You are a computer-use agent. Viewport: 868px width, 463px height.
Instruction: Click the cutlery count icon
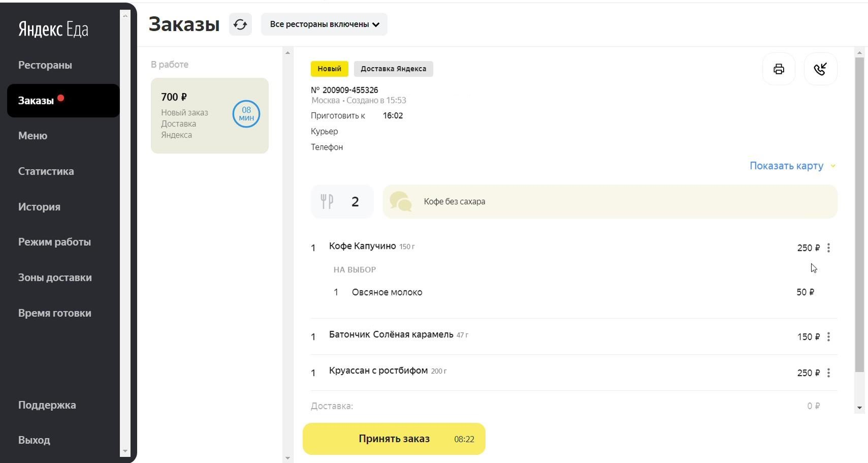point(327,202)
